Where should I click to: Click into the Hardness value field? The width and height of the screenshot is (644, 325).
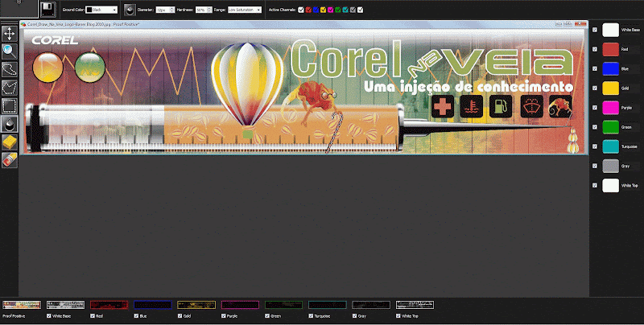[x=200, y=10]
